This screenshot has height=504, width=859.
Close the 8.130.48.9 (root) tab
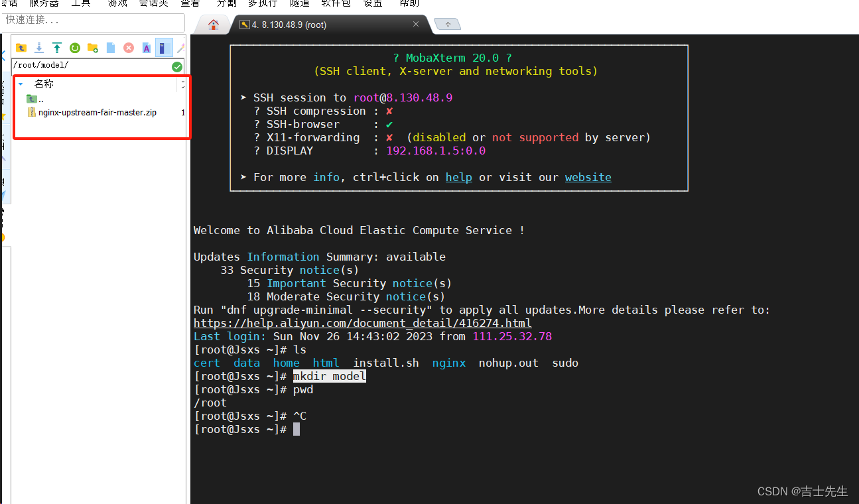coord(416,24)
